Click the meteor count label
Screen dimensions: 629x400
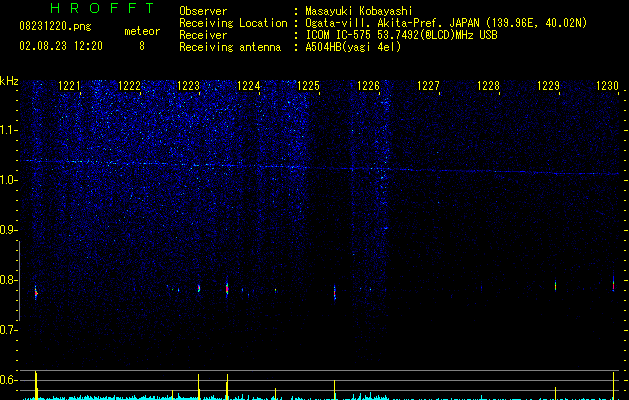[x=142, y=31]
